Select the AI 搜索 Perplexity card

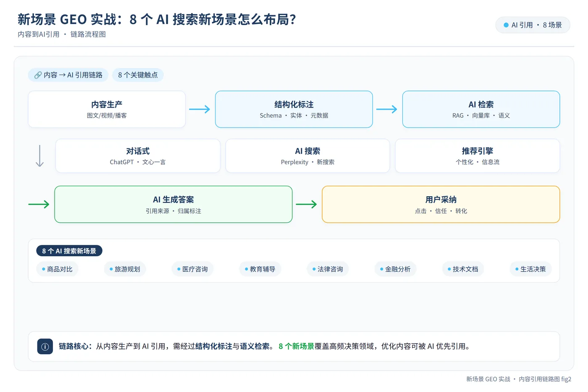[x=307, y=156]
